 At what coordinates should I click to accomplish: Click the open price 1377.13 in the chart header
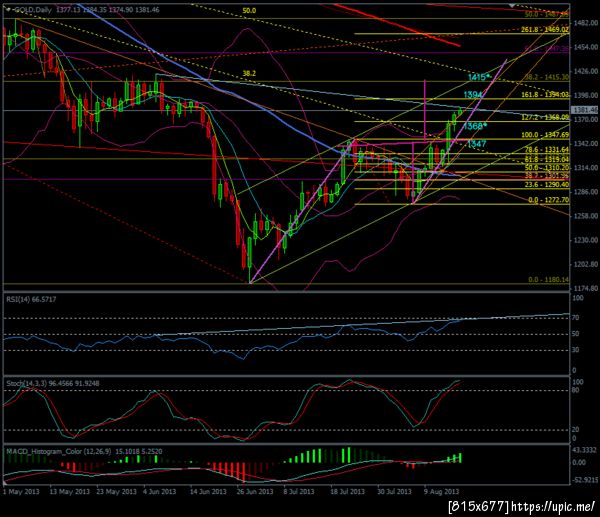(x=68, y=10)
